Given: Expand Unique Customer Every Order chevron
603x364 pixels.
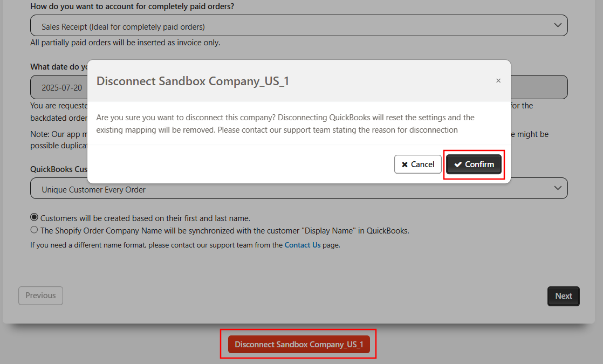Looking at the screenshot, I should point(558,188).
